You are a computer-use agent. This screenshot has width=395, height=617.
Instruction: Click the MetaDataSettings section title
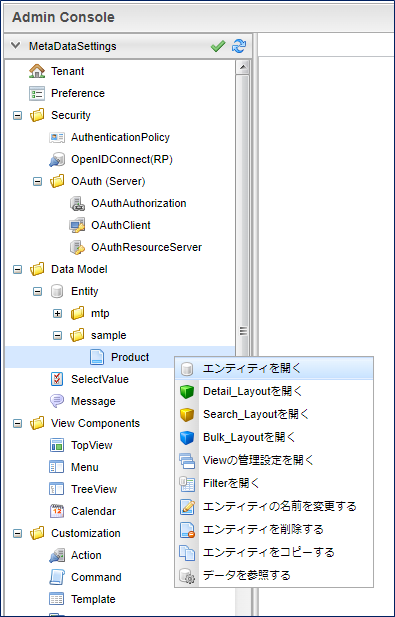(x=72, y=46)
